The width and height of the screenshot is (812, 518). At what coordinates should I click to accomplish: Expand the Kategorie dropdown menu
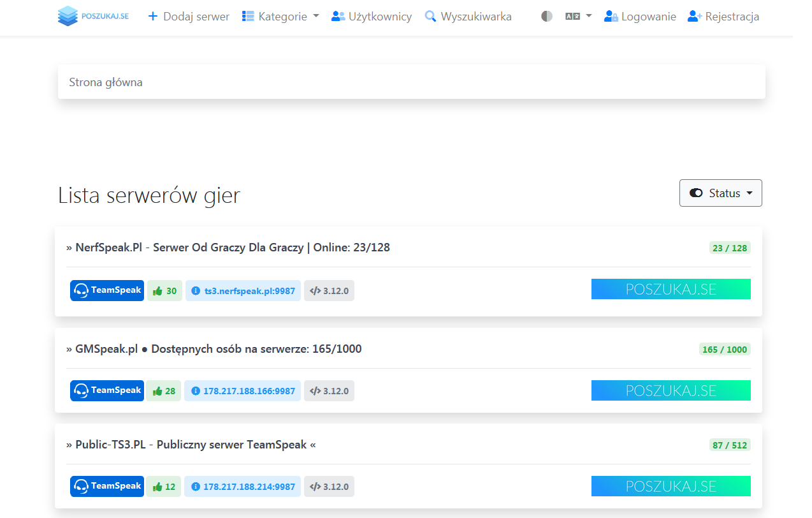(280, 17)
